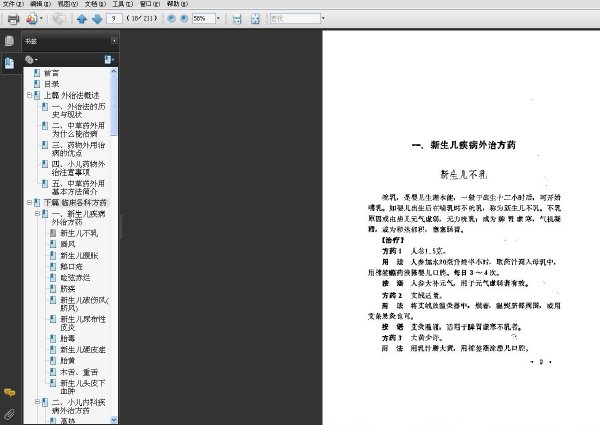
Task: Open bookmark options gear menu
Action: [x=31, y=60]
